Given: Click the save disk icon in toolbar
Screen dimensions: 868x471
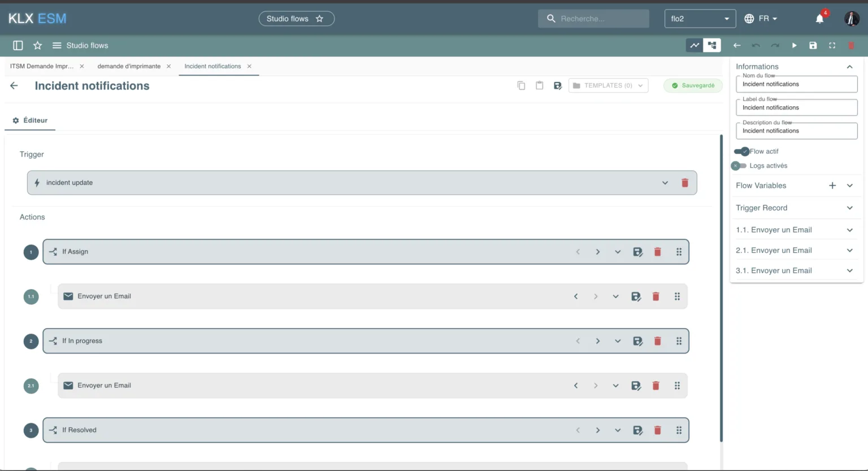Looking at the screenshot, I should pos(813,45).
